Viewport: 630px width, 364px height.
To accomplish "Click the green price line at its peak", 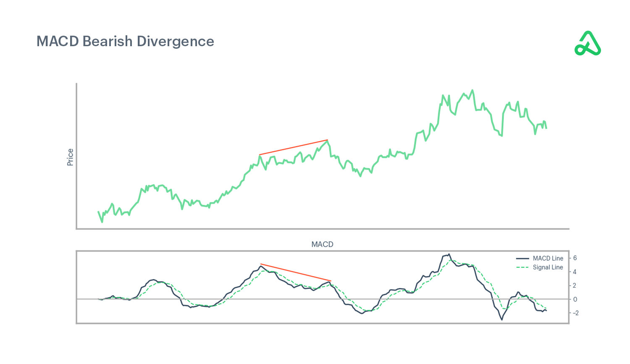I will click(472, 89).
